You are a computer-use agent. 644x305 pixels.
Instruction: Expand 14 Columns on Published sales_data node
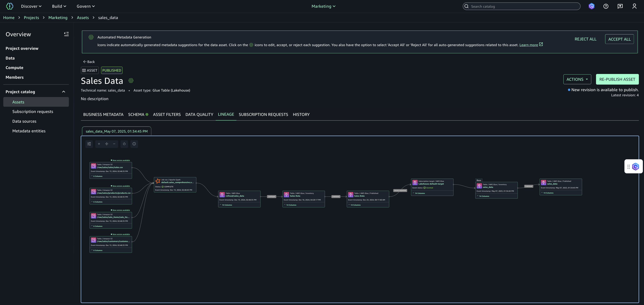point(547,193)
